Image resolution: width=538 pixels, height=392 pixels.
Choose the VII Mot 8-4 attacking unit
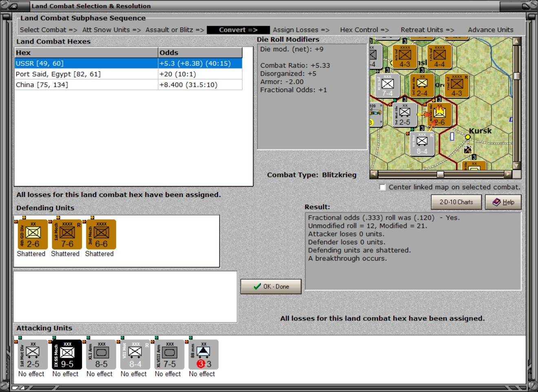(x=135, y=355)
